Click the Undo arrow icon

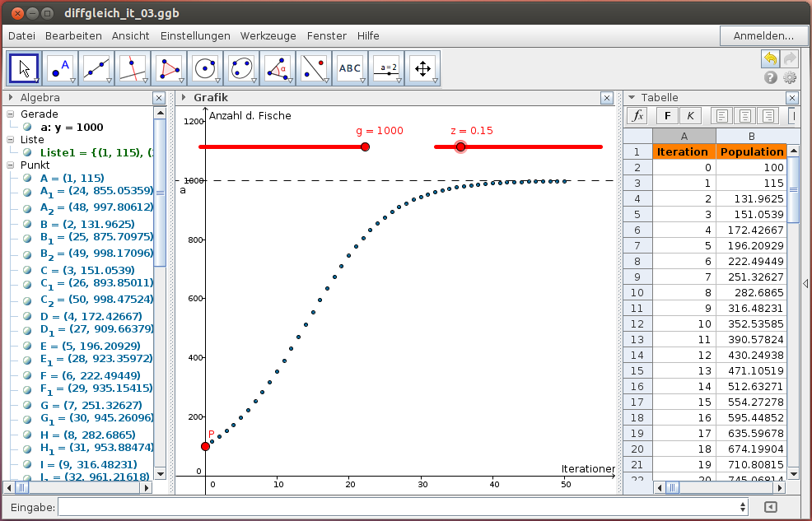770,58
